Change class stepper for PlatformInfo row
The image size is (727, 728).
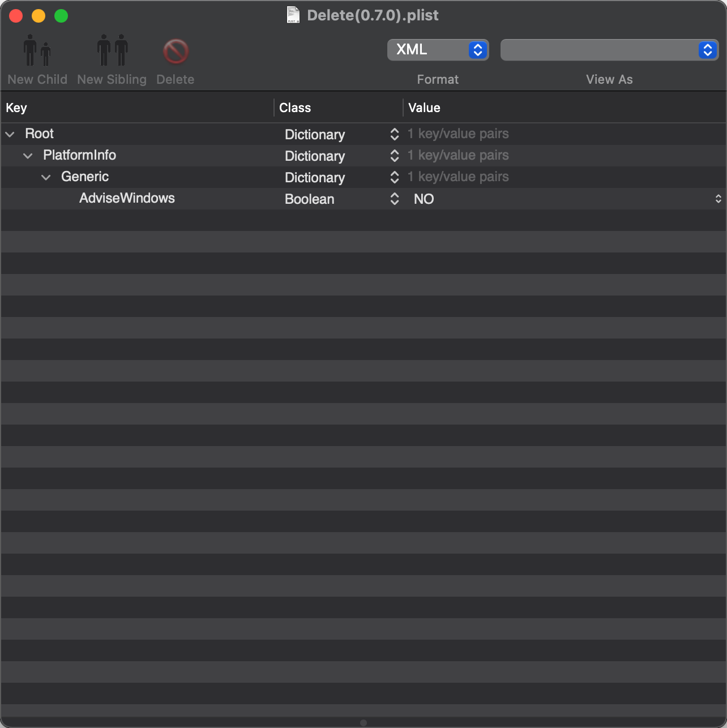(395, 156)
